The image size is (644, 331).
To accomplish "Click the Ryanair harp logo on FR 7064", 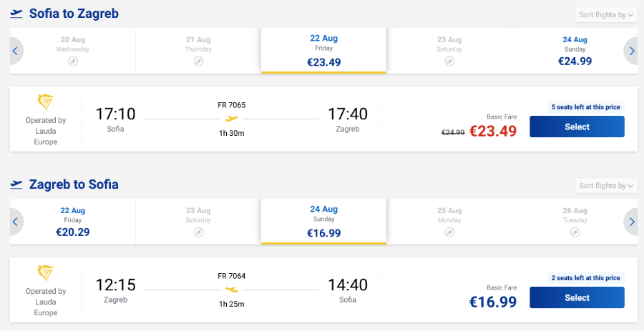I will coord(46,274).
